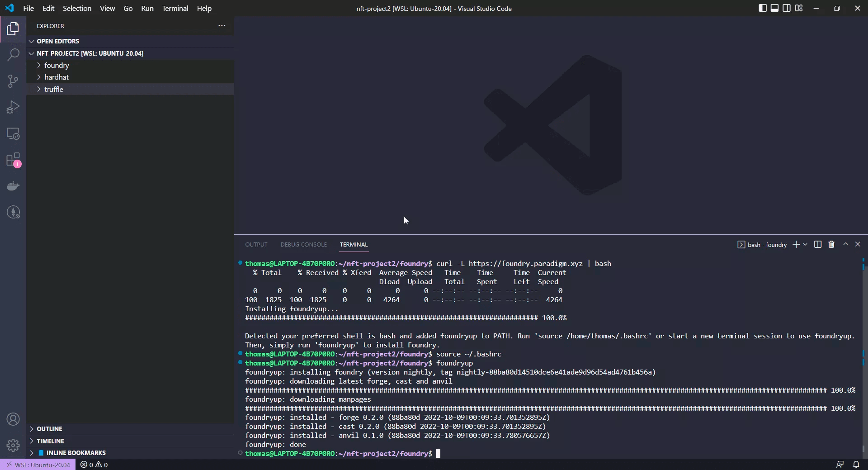Expand the OUTLINE section

130,429
